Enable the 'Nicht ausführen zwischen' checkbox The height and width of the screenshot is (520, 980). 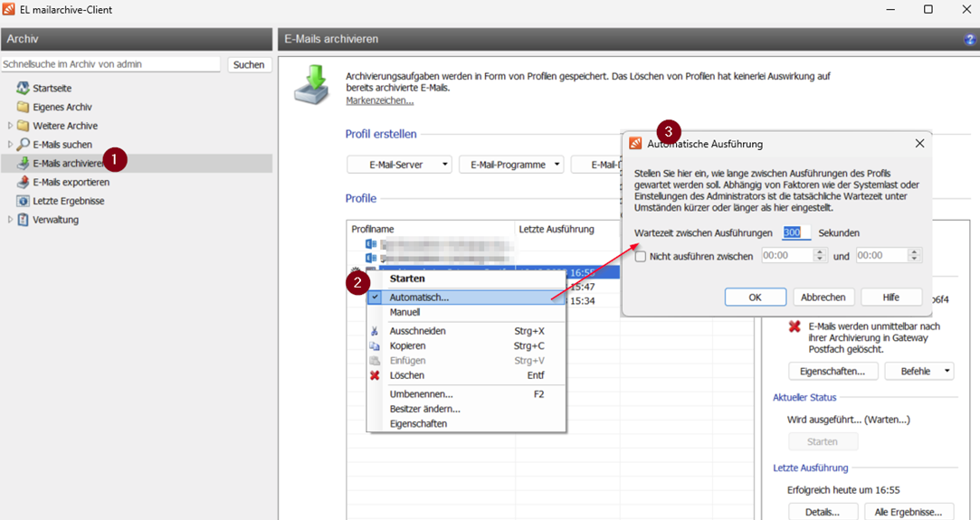(641, 257)
